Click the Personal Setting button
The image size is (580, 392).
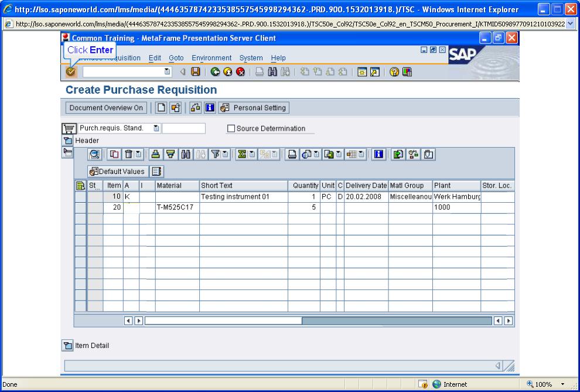(254, 108)
